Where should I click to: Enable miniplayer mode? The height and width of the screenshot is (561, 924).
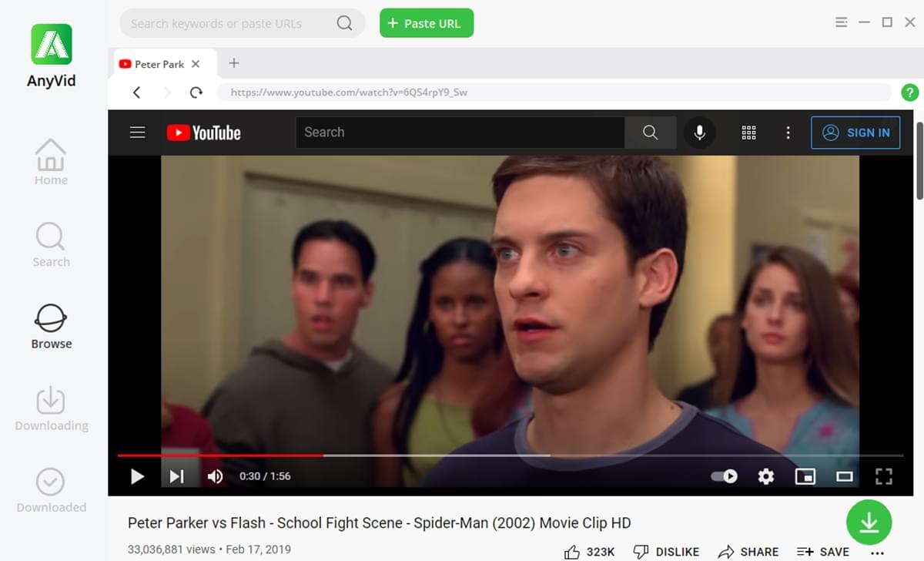pos(805,476)
